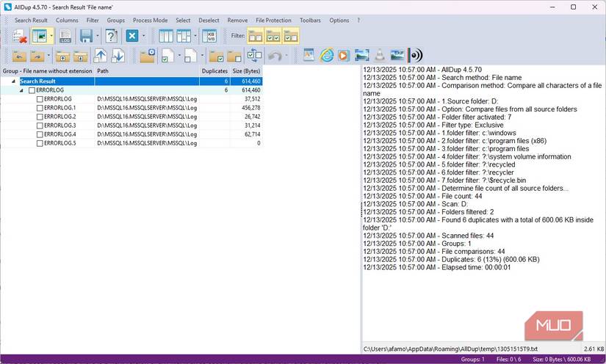Viewport: 606px width, 364px height.
Task: Click the save search result floppy icon
Action: coord(86,36)
